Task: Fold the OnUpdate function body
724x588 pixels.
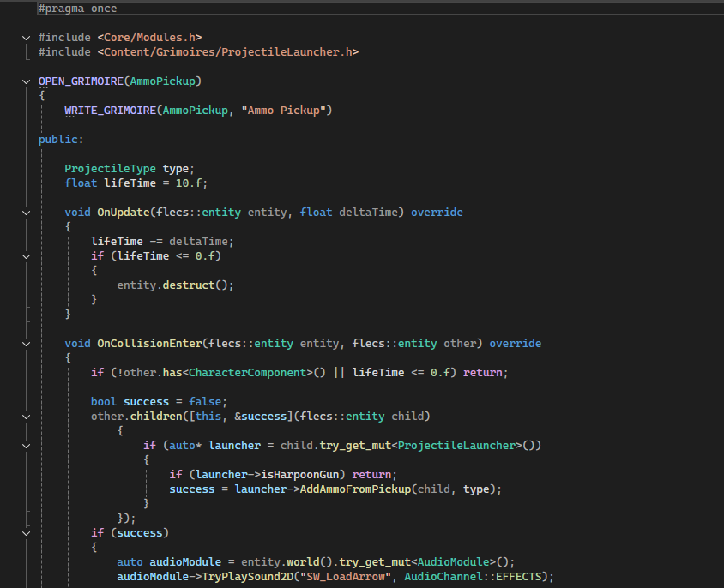Action: tap(27, 212)
